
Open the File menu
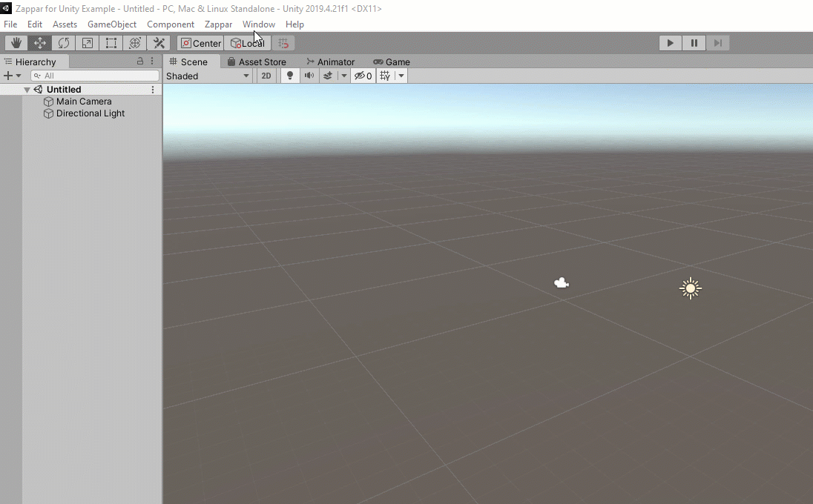(x=10, y=24)
